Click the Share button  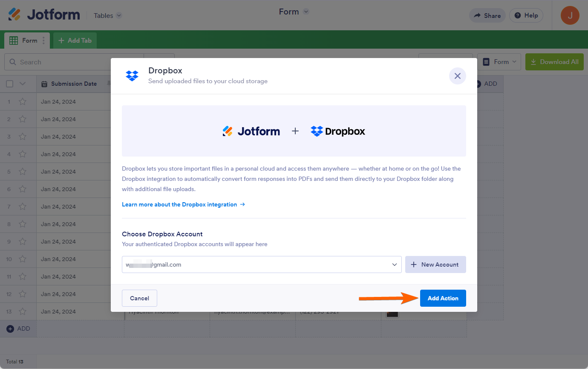[487, 15]
